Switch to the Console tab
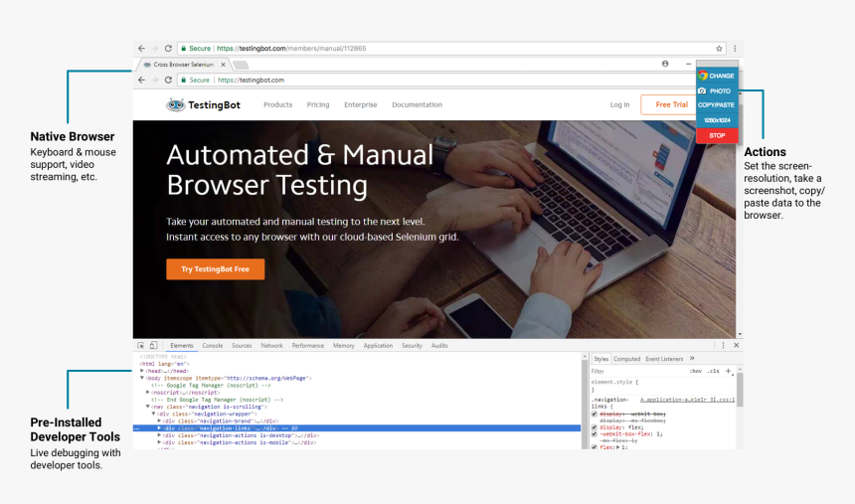Image resolution: width=855 pixels, height=504 pixels. tap(213, 345)
